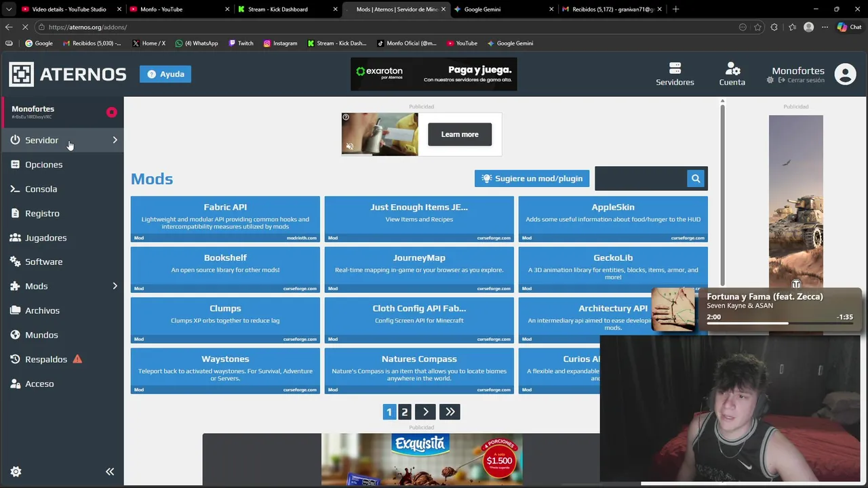868x488 pixels.
Task: Click the page vertical scrollbar
Action: 722,195
